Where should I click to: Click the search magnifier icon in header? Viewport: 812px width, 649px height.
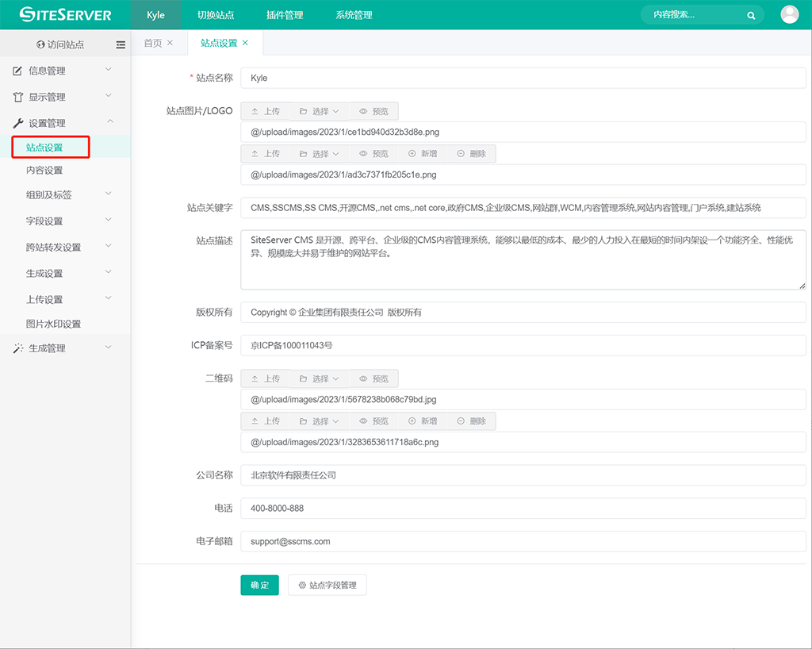751,15
